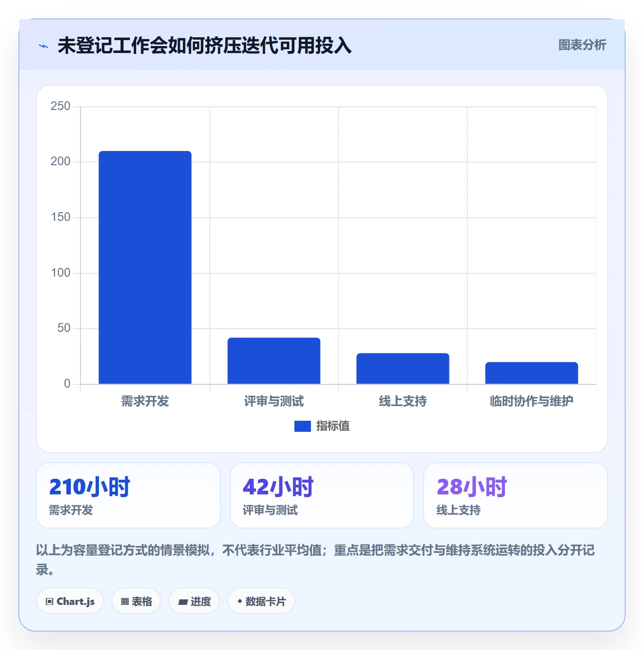The height and width of the screenshot is (650, 644).
Task: Click the 150 y-axis tick label
Action: 60,217
